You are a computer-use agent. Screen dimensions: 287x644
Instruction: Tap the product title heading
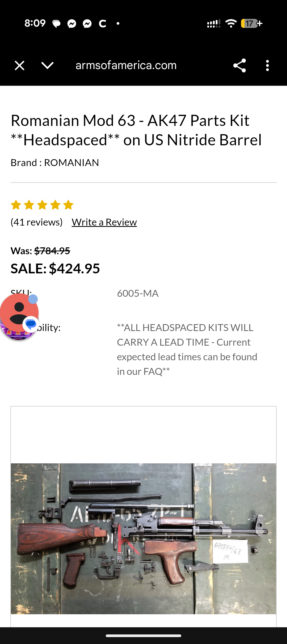point(136,130)
